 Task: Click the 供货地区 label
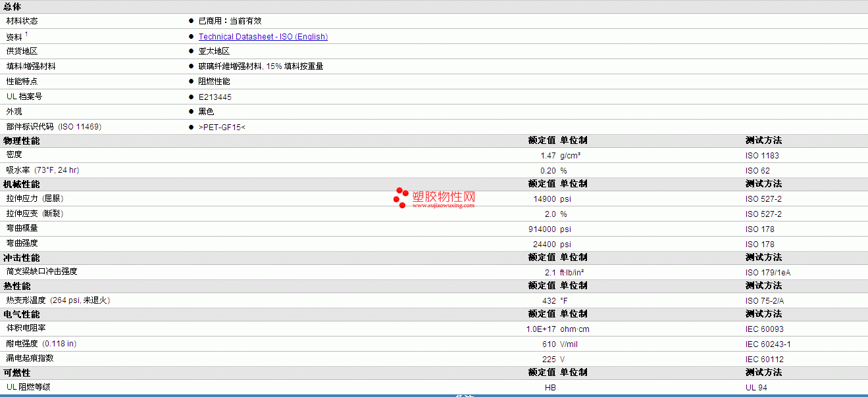22,51
